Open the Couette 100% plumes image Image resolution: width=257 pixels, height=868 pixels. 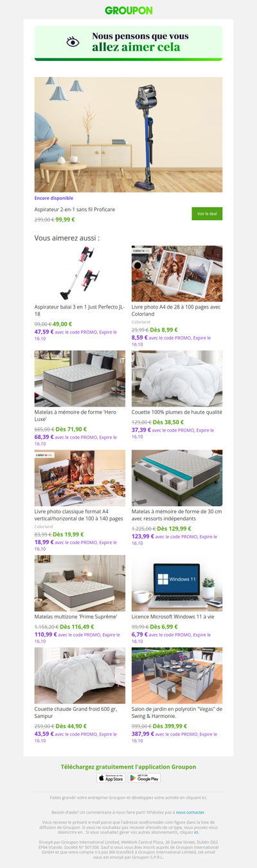tap(177, 379)
